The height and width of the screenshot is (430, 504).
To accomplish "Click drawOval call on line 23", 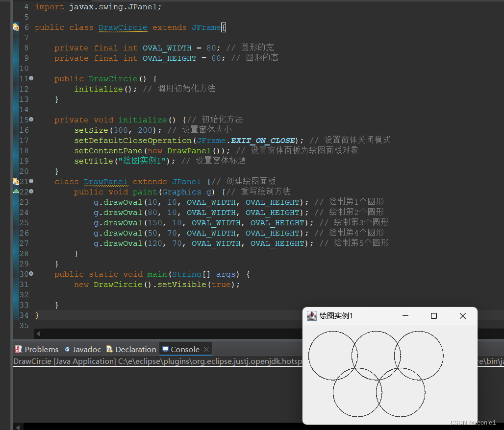I will 123,202.
